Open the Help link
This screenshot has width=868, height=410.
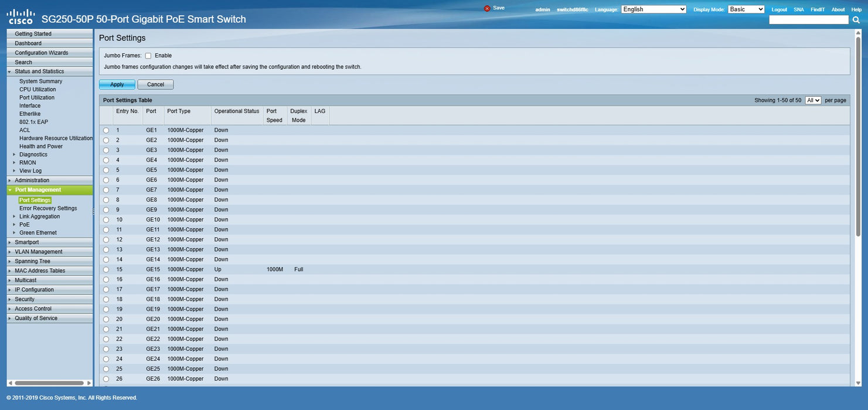point(856,9)
